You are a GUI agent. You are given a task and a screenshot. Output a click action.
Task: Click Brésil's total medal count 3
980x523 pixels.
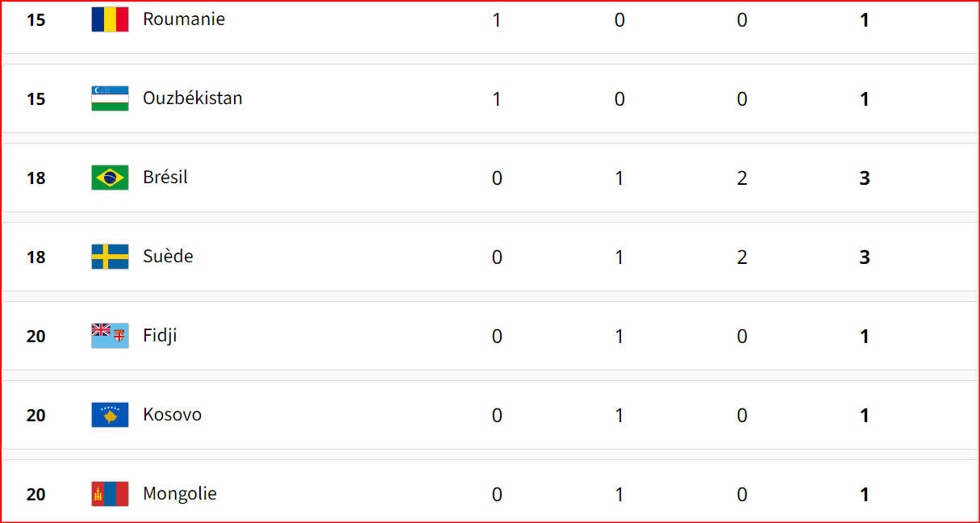[x=865, y=178]
